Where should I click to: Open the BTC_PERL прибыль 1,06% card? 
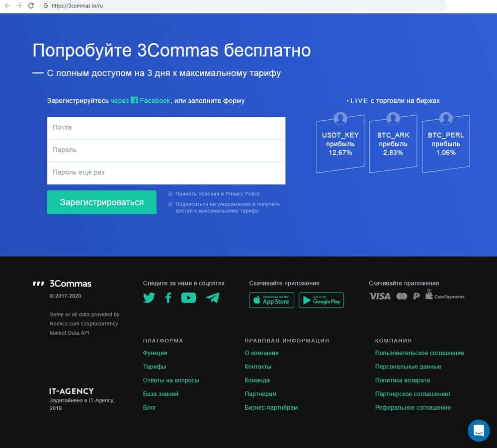pyautogui.click(x=446, y=144)
